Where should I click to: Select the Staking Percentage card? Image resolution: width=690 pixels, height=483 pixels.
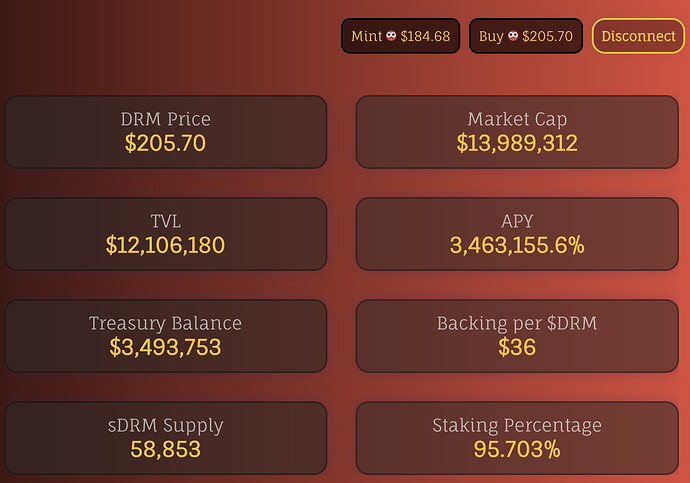click(x=517, y=438)
